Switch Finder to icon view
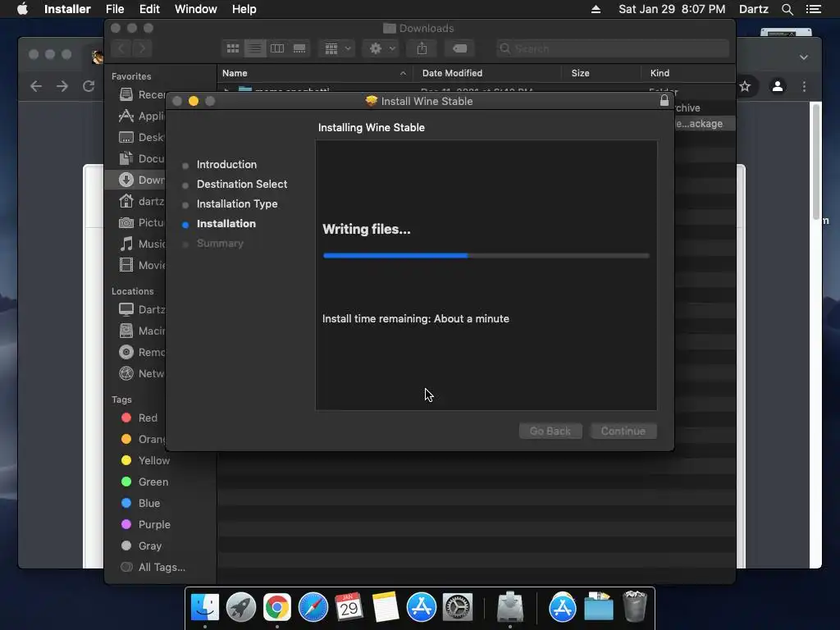Image resolution: width=840 pixels, height=630 pixels. pos(232,48)
